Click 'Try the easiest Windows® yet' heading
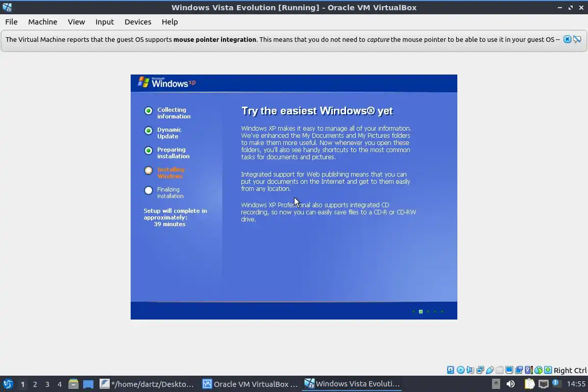The image size is (588, 392). (x=317, y=111)
